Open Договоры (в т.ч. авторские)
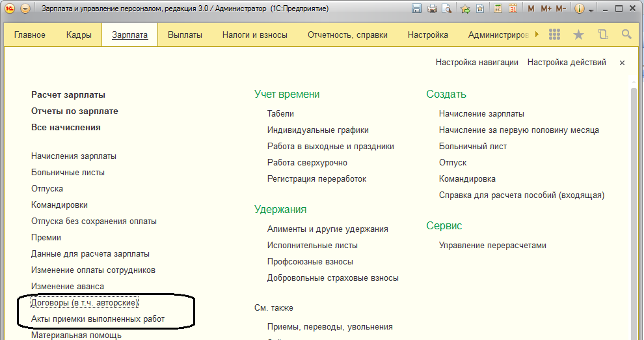The height and width of the screenshot is (340, 644). (85, 303)
